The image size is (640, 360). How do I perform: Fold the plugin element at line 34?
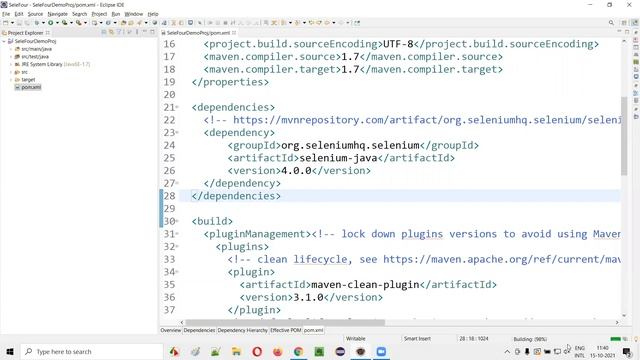click(x=177, y=272)
